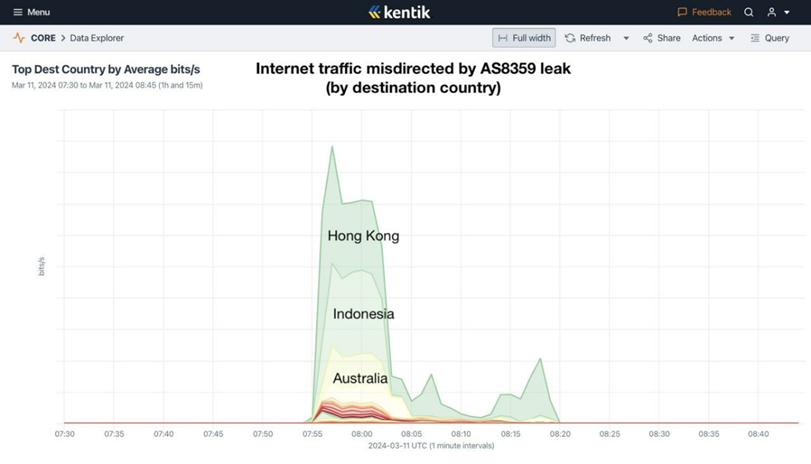Click the CORE breadcrumb item
811x464 pixels.
(43, 38)
